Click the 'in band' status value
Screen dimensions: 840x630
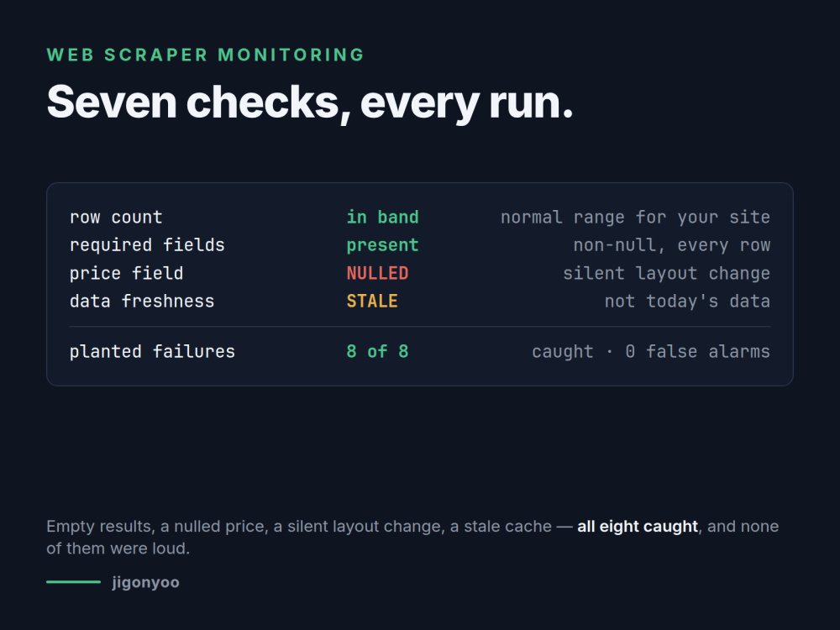[x=382, y=217]
